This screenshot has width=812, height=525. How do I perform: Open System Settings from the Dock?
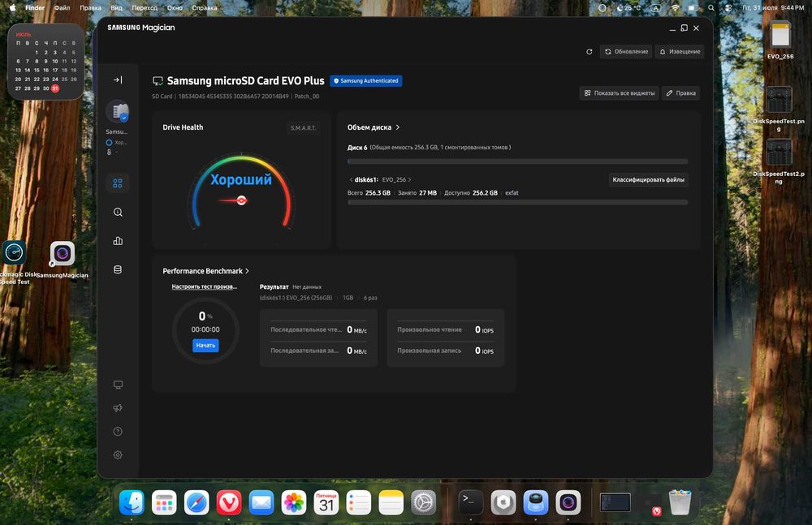coord(424,502)
